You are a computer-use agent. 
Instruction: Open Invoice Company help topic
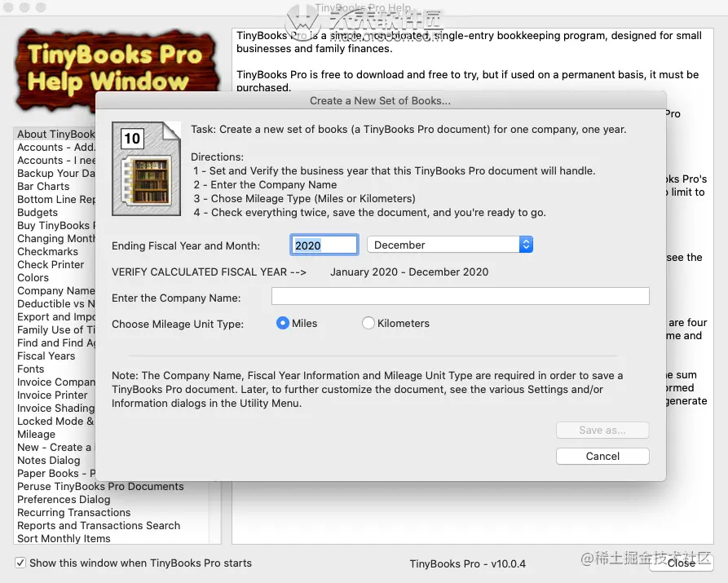pyautogui.click(x=55, y=382)
